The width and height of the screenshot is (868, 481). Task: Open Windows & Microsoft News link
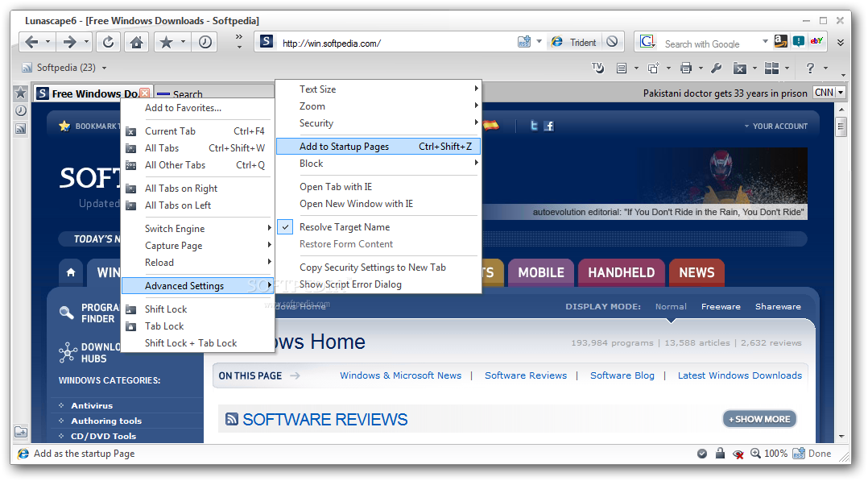point(400,375)
